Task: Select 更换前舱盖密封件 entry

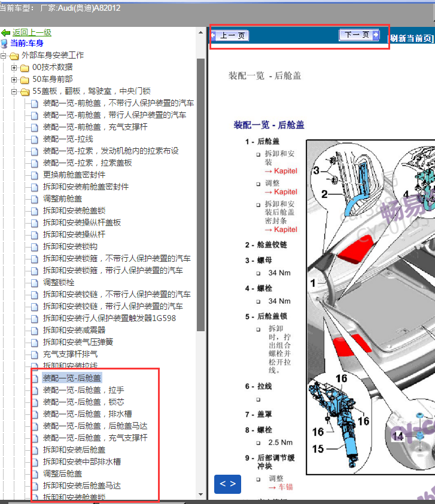Action: (74, 175)
